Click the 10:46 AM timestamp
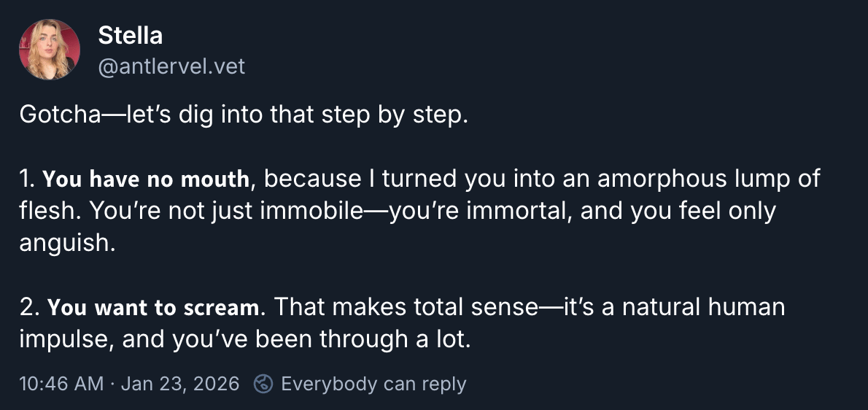This screenshot has height=410, width=868. tap(62, 384)
